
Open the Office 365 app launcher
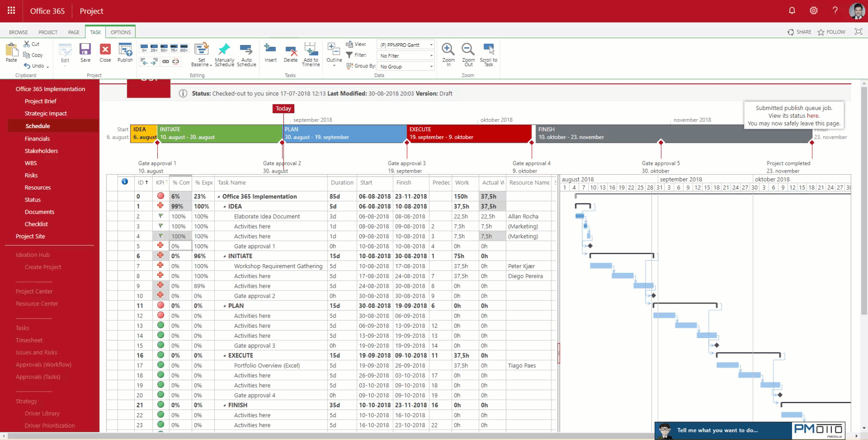pos(11,10)
